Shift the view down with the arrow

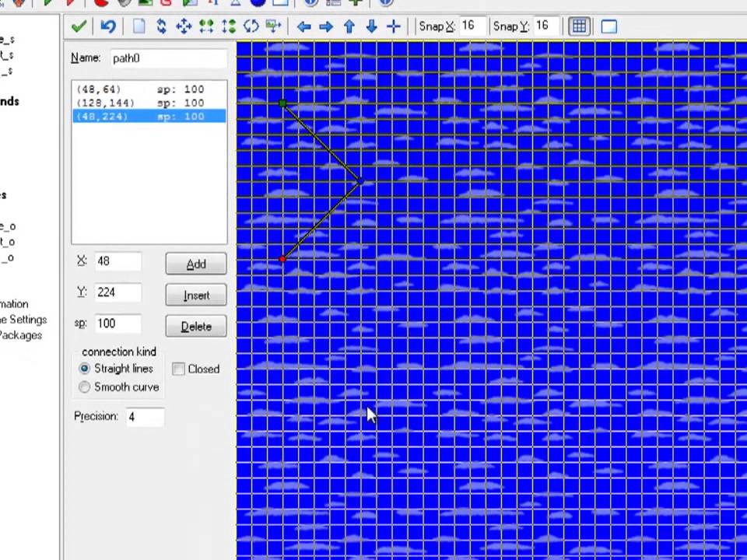372,26
